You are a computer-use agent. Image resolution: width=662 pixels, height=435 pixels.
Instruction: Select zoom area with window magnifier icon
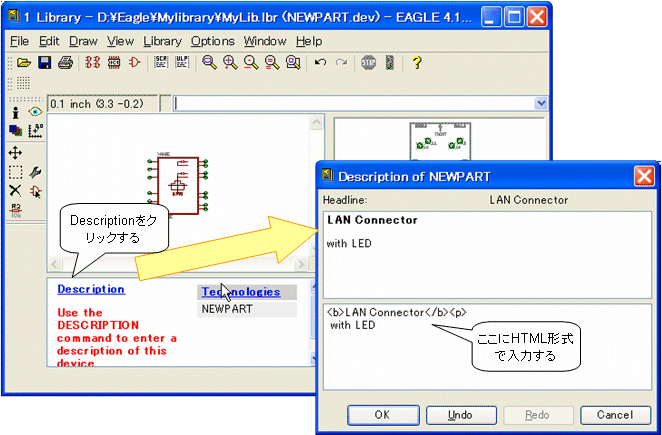(x=293, y=63)
